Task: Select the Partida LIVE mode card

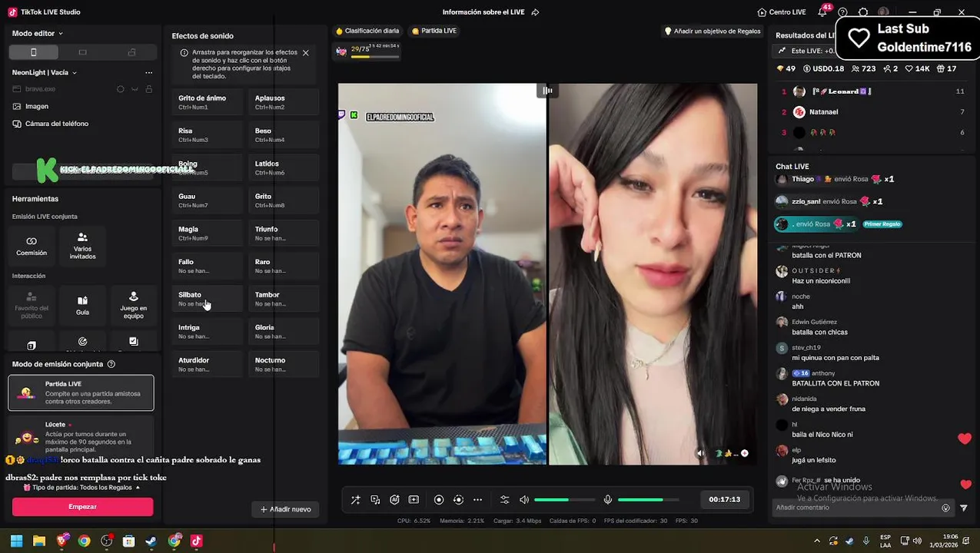Action: (x=81, y=392)
